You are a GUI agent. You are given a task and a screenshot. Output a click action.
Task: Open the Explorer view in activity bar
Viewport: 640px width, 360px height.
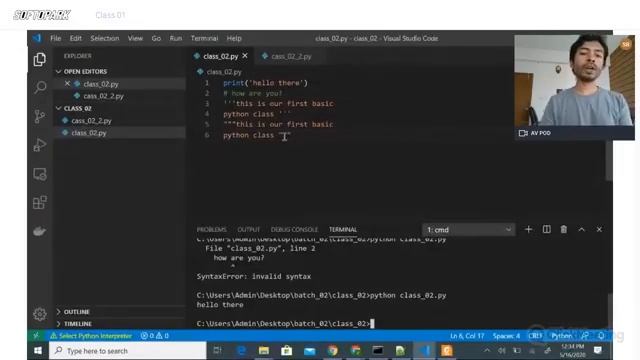coord(40,60)
